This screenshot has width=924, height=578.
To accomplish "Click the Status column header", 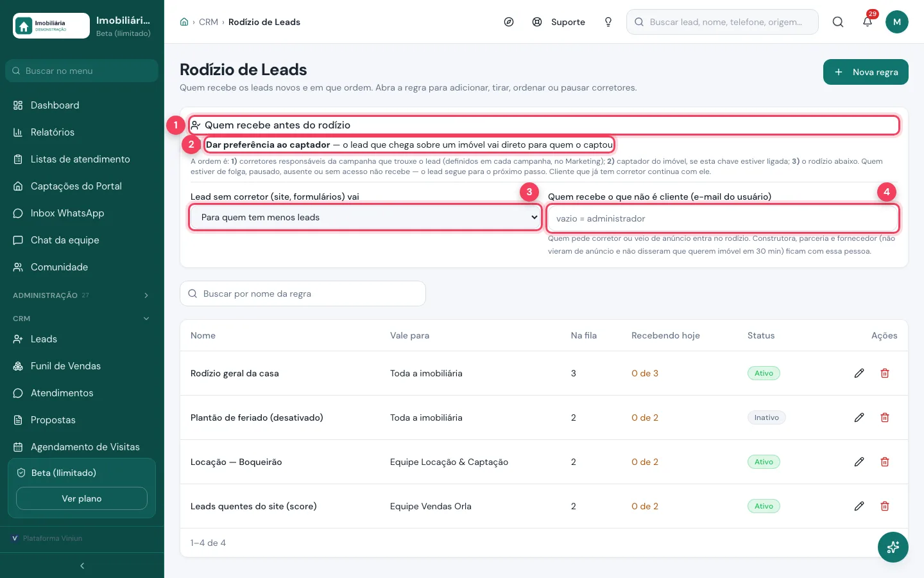I will coord(761,335).
